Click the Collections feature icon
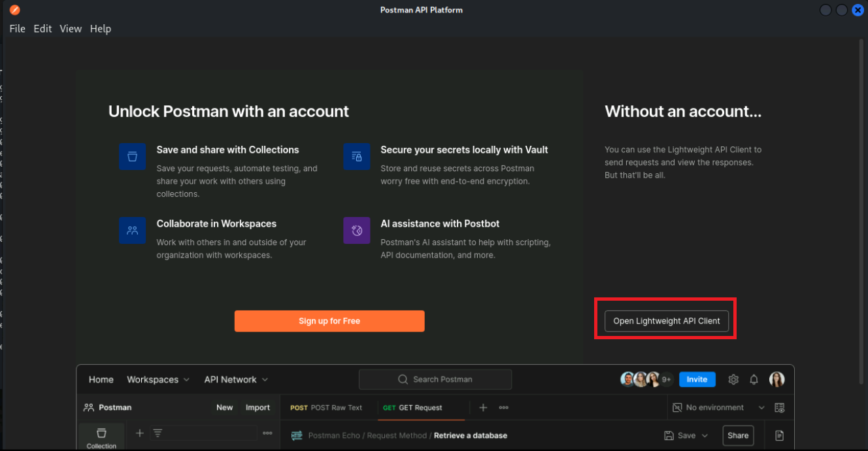Screen dimensions: 868x451 132,157
